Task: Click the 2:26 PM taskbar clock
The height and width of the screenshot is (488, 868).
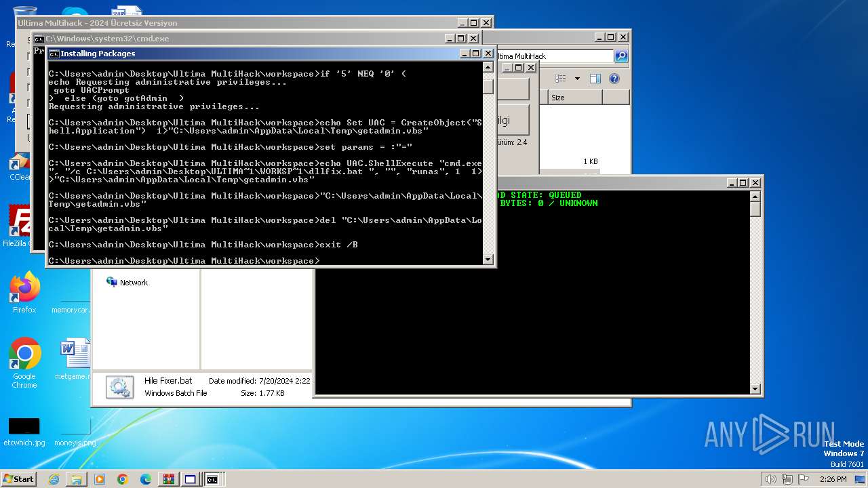Action: (x=833, y=479)
